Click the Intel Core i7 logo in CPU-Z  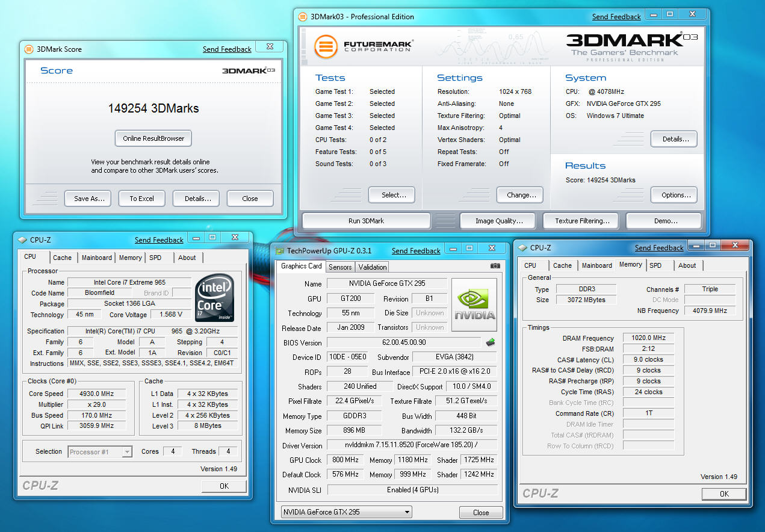click(214, 298)
